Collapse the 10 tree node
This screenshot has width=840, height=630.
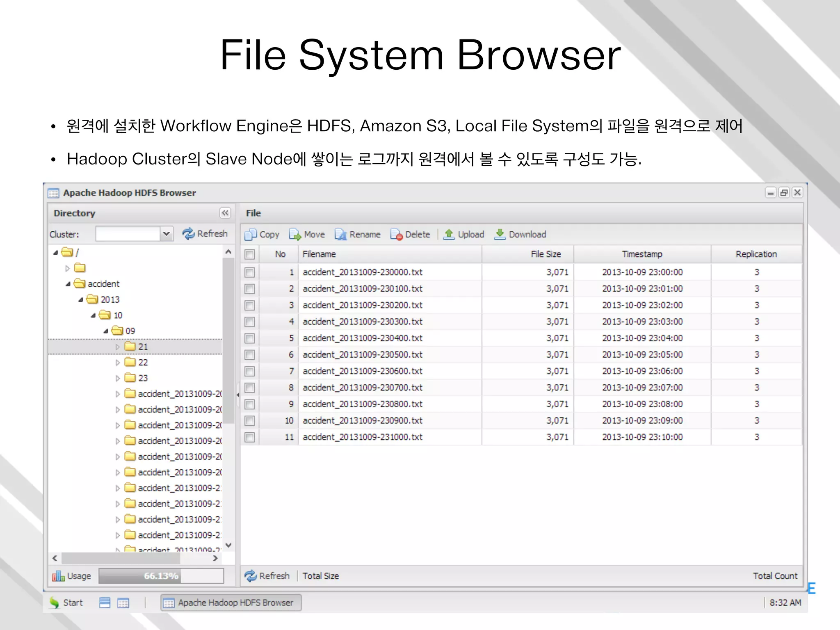click(94, 315)
